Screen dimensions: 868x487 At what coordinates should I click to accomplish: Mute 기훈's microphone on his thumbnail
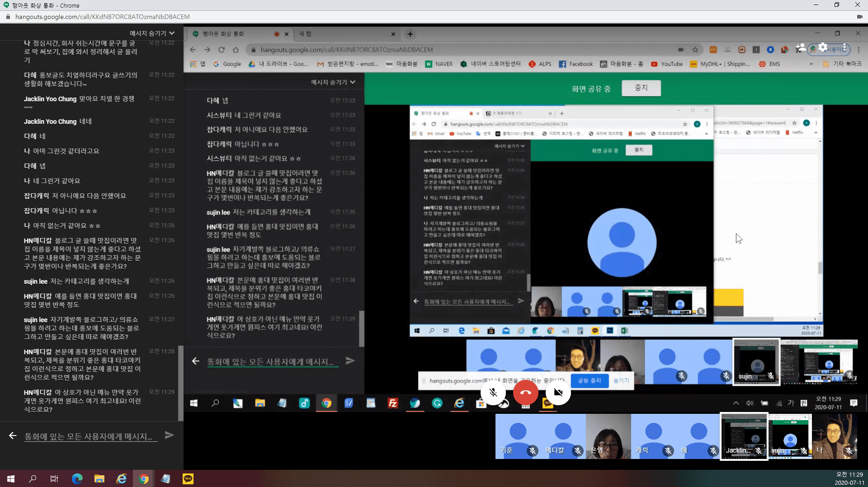pyautogui.click(x=532, y=451)
